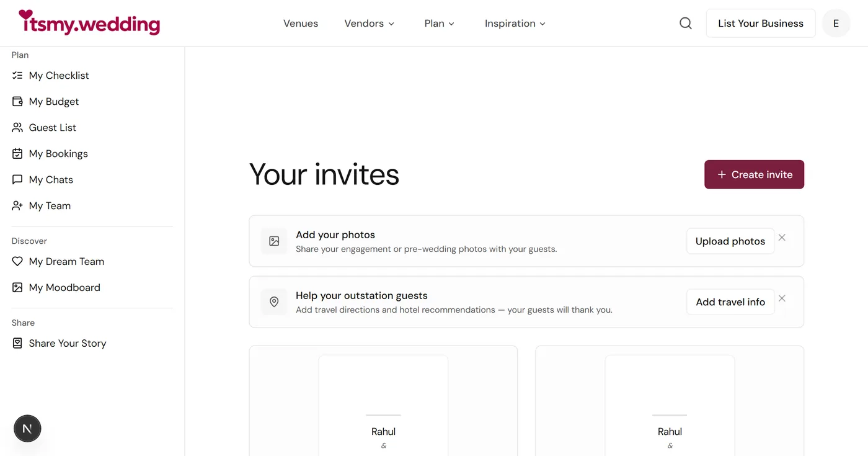The image size is (868, 456).
Task: Click the My Checklist sidebar icon
Action: click(17, 76)
